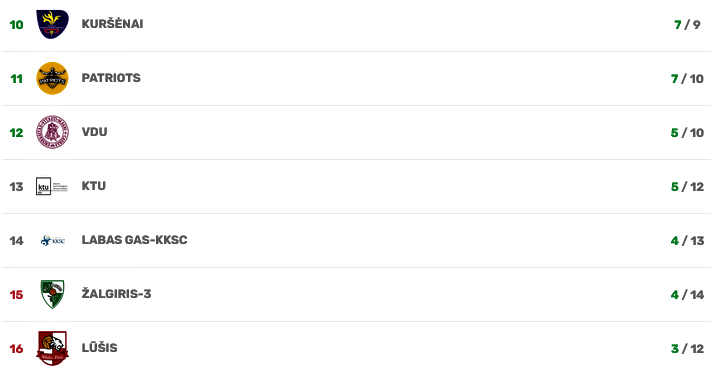Click rank number 13 beside KTU
Viewport: 717px width, 377px height.
click(x=16, y=187)
